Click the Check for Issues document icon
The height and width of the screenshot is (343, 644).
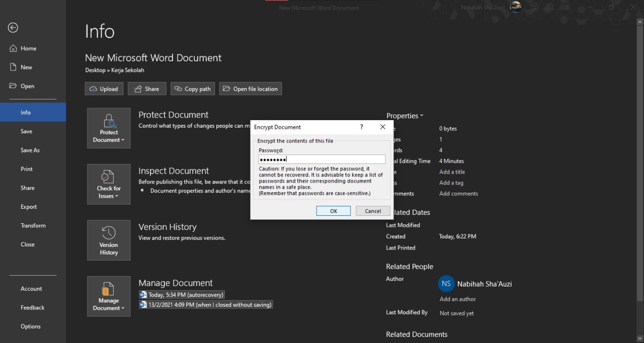click(x=109, y=177)
